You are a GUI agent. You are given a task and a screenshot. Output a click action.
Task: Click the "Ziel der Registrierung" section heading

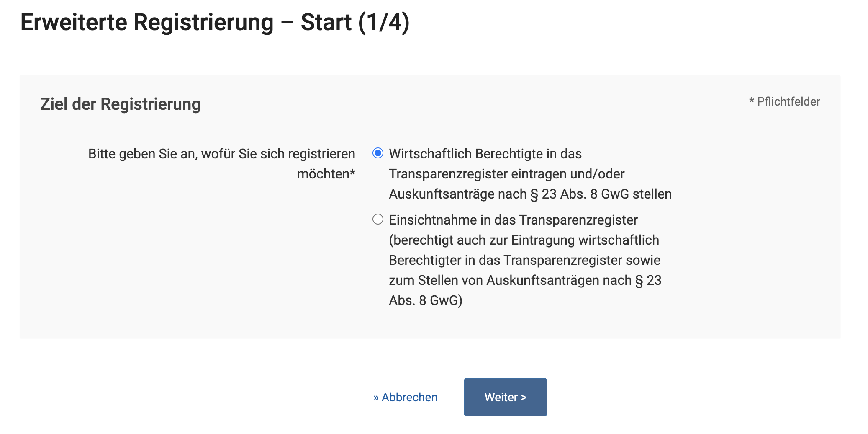(121, 104)
